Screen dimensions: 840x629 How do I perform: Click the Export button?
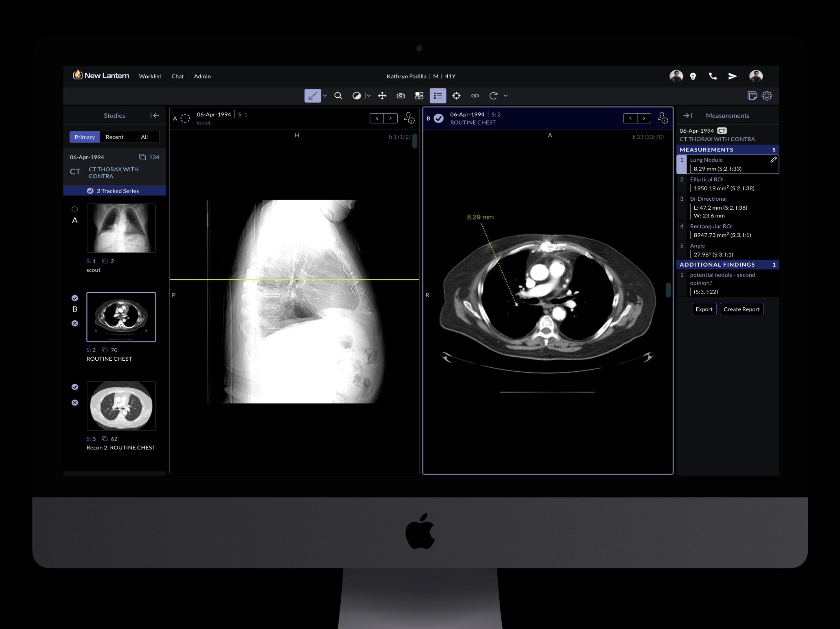704,309
